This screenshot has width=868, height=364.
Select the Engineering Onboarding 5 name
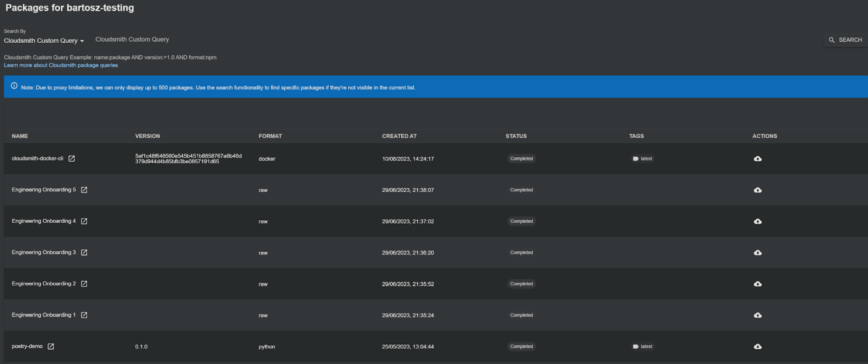pyautogui.click(x=44, y=190)
